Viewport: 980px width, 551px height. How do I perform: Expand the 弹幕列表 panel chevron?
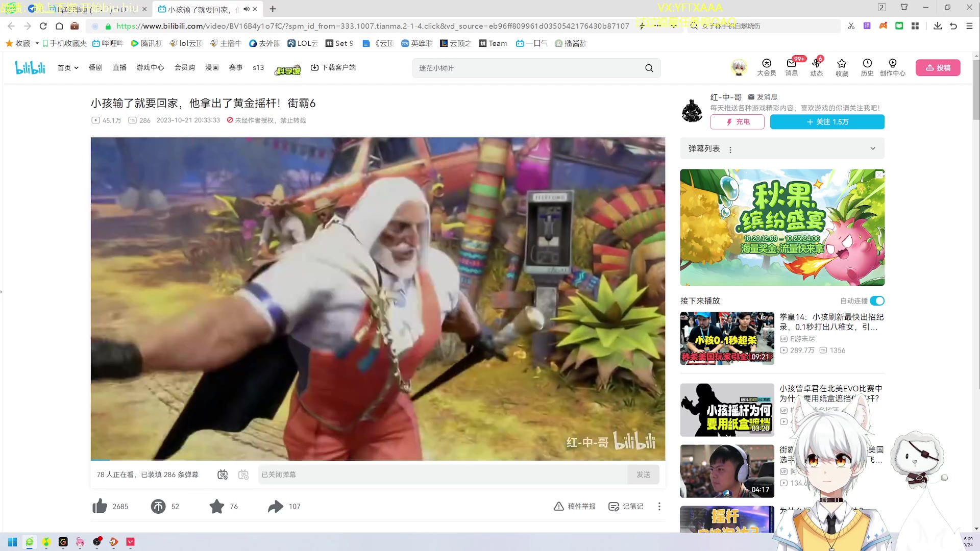click(x=873, y=148)
